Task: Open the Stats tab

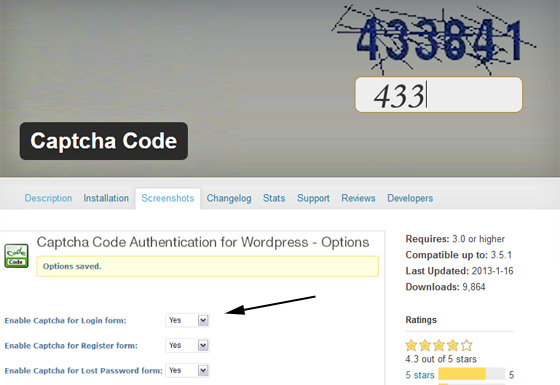Action: click(274, 198)
